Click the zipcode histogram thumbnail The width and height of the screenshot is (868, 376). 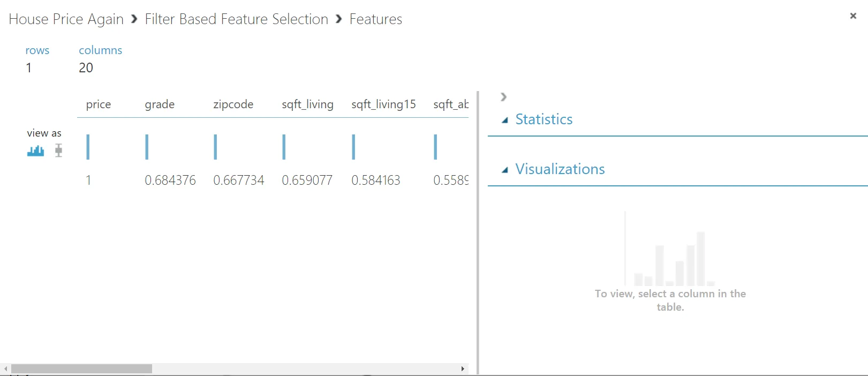(x=215, y=147)
